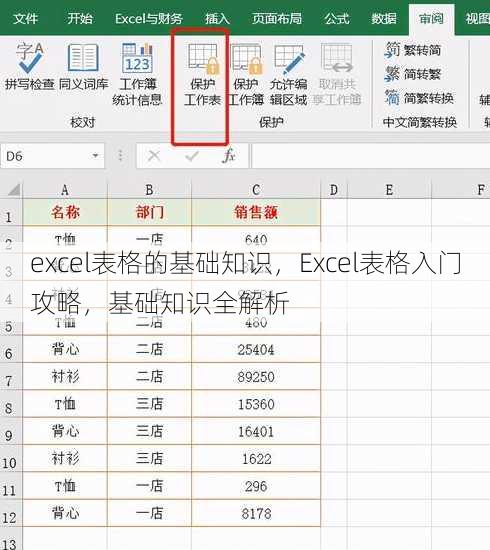Click cell containing 15360

256,404
